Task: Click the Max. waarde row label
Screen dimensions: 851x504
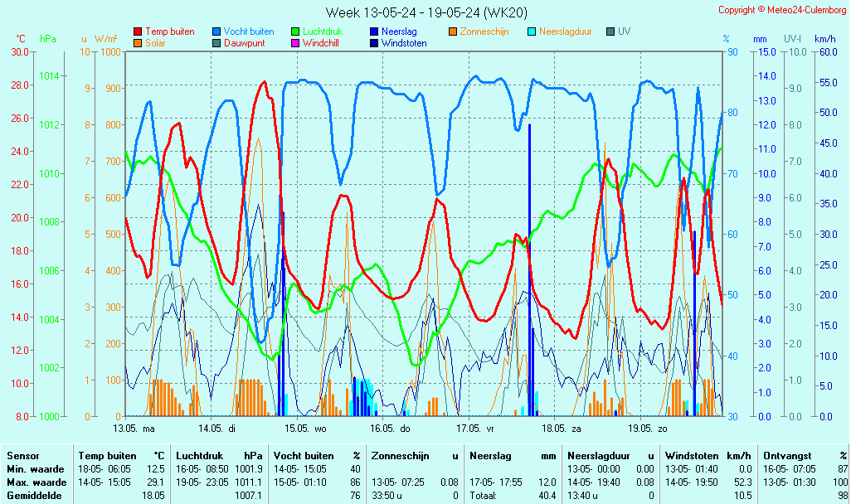Action: (36, 482)
